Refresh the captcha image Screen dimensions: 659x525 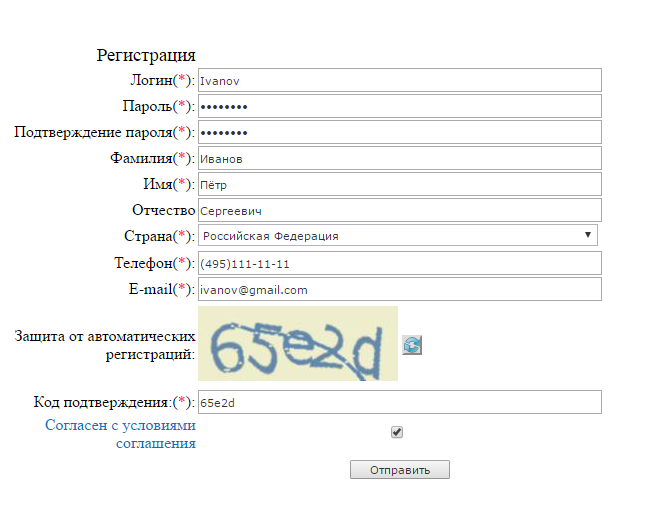click(x=412, y=345)
